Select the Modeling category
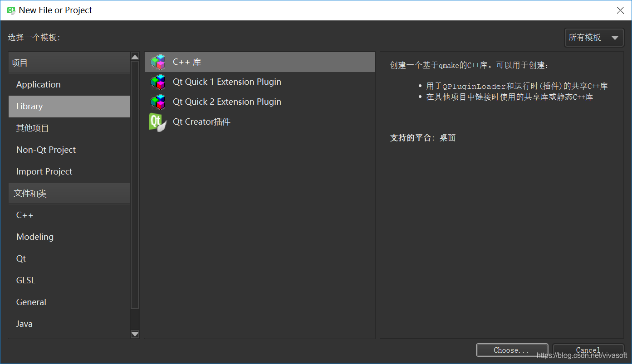The image size is (632, 364). [69, 237]
